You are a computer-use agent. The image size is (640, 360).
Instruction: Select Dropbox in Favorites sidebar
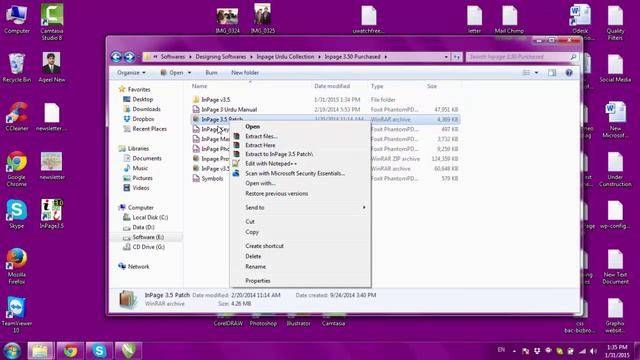pyautogui.click(x=139, y=119)
